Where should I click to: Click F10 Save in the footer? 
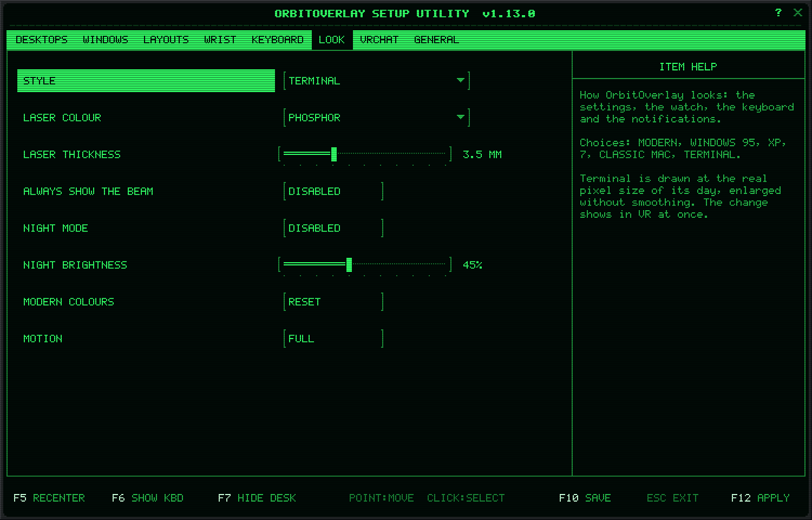(x=585, y=498)
